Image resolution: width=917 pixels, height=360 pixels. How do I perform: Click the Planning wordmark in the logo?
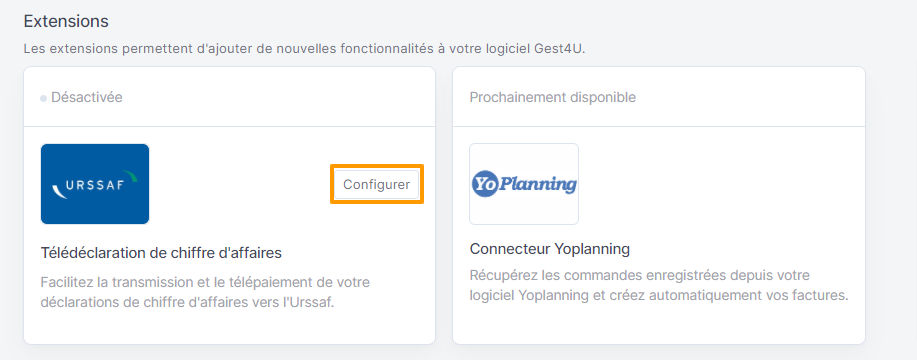pos(537,184)
